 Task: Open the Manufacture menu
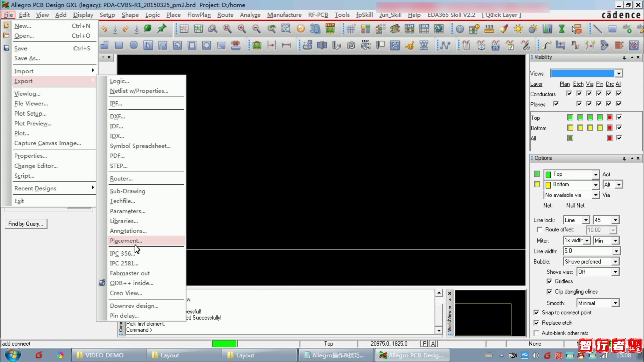(284, 15)
